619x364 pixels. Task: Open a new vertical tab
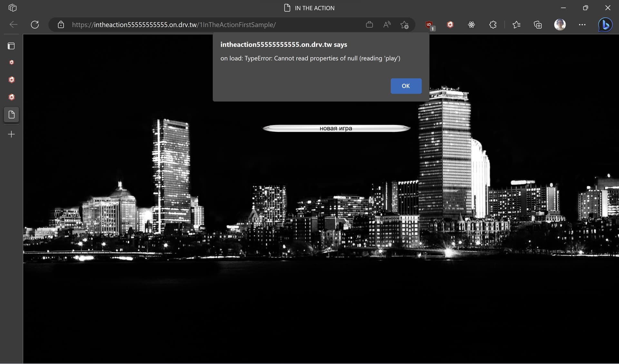click(x=11, y=134)
